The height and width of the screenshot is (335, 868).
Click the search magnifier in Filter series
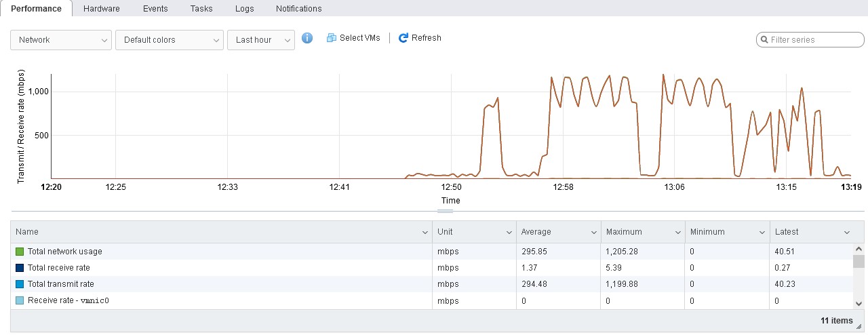click(764, 40)
